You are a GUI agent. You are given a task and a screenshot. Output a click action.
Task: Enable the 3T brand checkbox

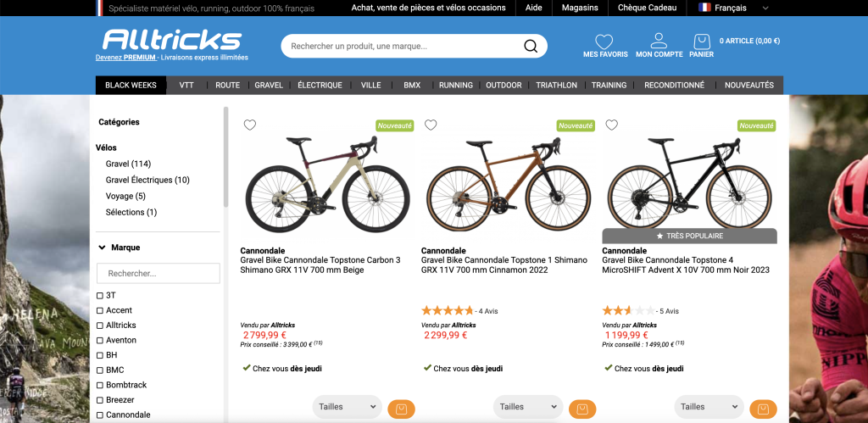point(100,295)
